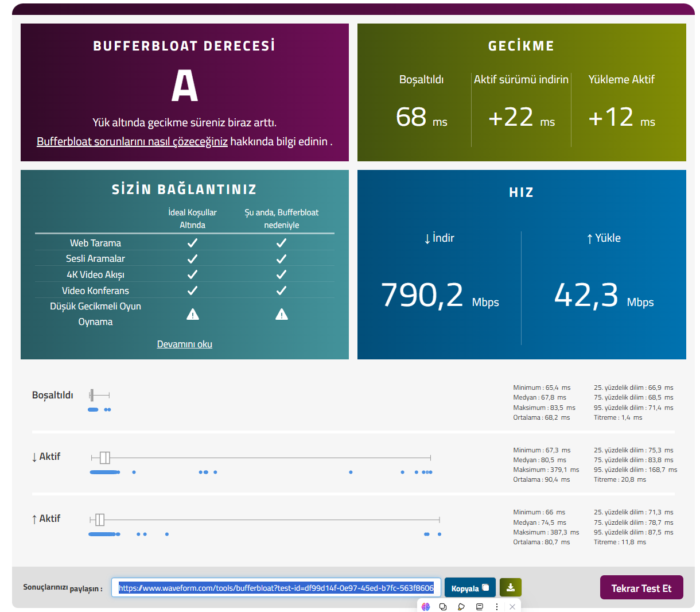Click the Kopyala copy button
The image size is (700, 612).
[x=470, y=587]
